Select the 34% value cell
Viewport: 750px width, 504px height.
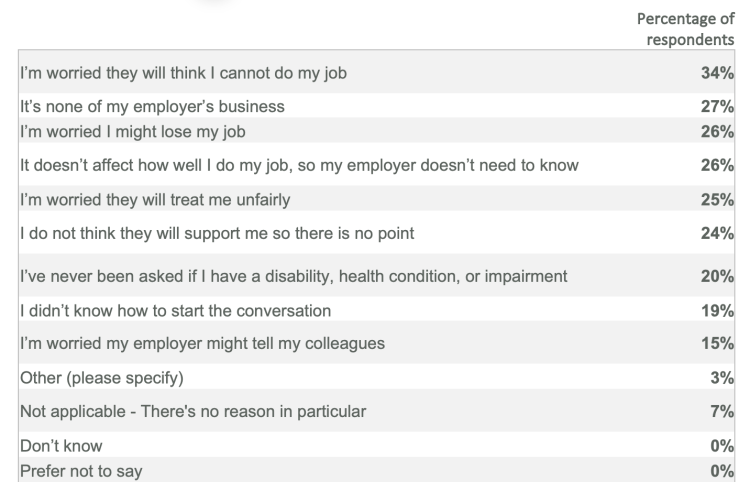tap(717, 73)
